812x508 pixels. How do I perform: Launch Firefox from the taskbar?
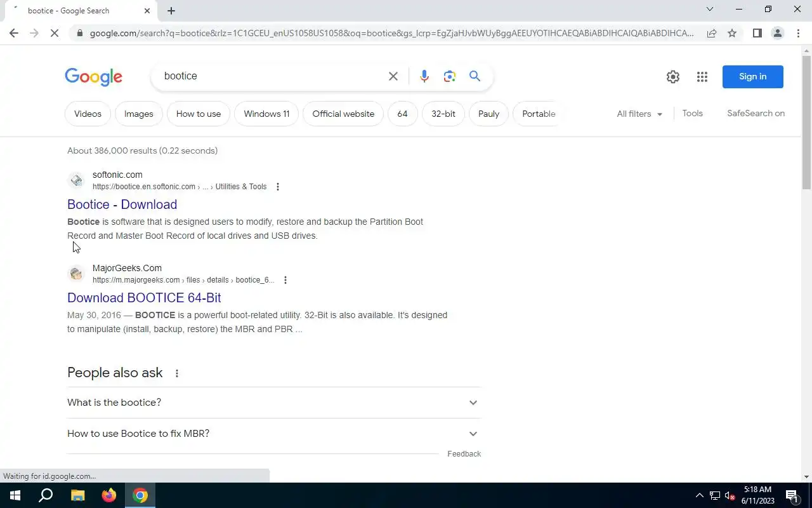pyautogui.click(x=109, y=495)
